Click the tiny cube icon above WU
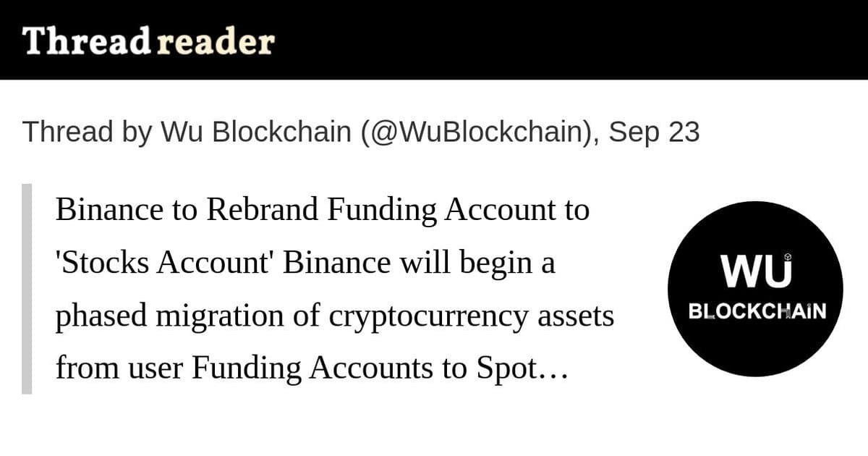Image resolution: width=868 pixels, height=456 pixels. click(788, 256)
